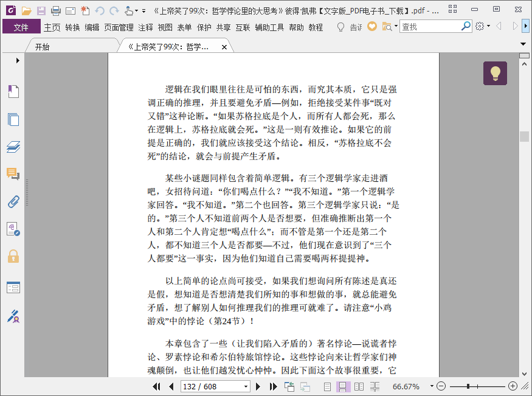This screenshot has width=532, height=396.
Task: Expand the hand tool dropdown arrow
Action: tap(136, 11)
